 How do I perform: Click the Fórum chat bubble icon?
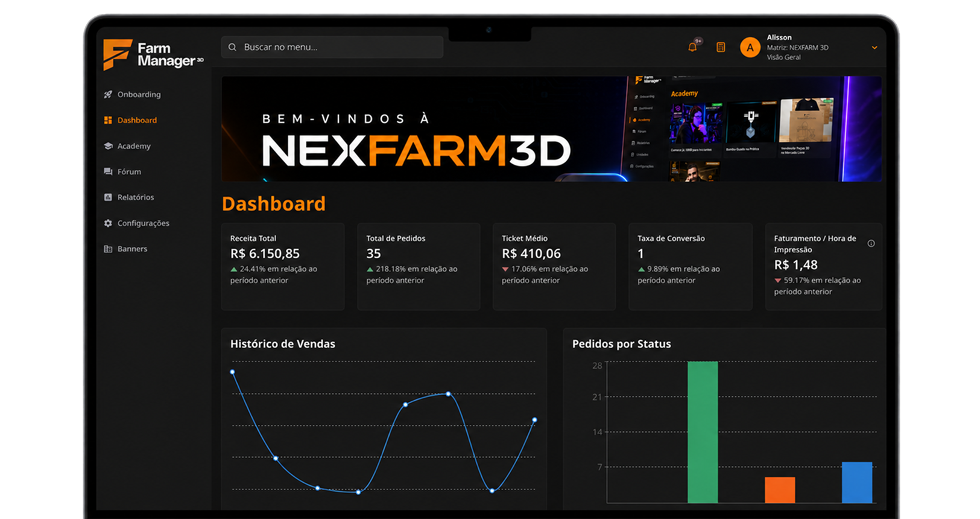(108, 171)
